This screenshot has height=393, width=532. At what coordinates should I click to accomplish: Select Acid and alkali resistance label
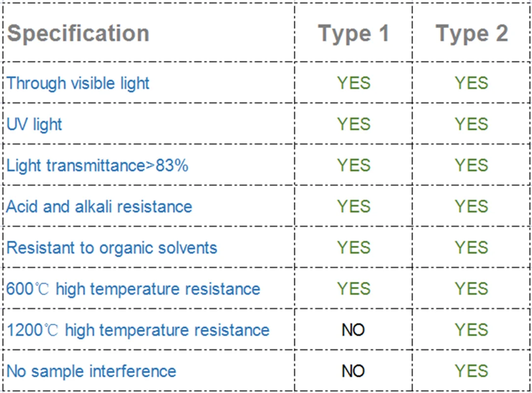coord(99,206)
